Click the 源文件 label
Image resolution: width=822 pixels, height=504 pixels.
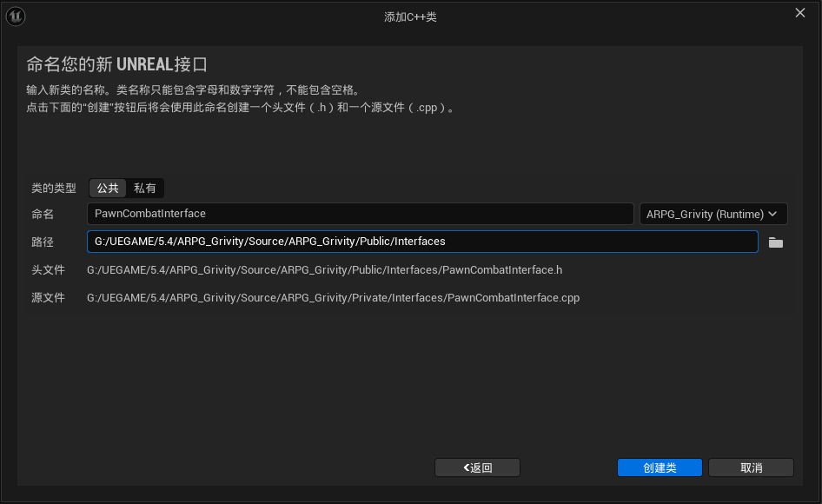[49, 297]
